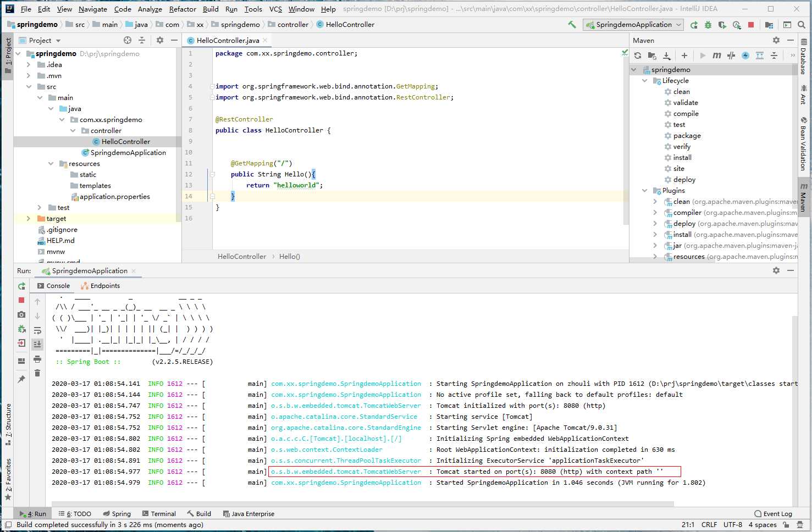Toggle scroll to end of console
Image resolution: width=812 pixels, height=532 pixels.
[x=37, y=345]
